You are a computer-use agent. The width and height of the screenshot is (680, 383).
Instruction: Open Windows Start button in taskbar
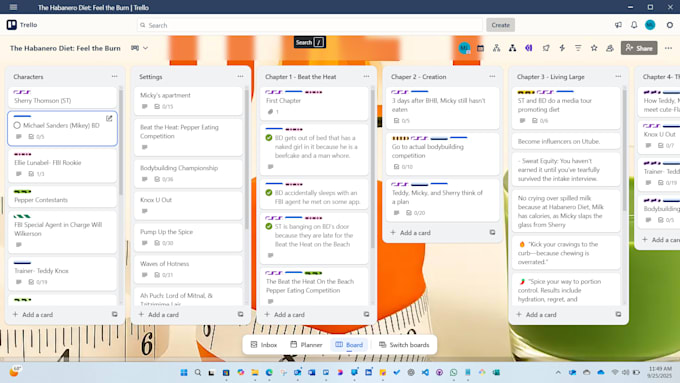184,373
